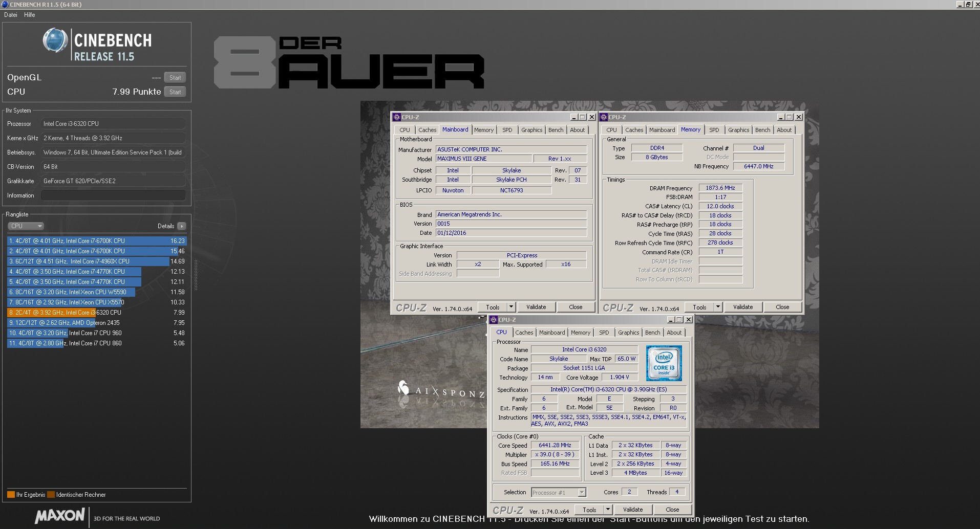The height and width of the screenshot is (529, 980).
Task: Click Close button in Mainboard CPU-Z window
Action: [576, 307]
